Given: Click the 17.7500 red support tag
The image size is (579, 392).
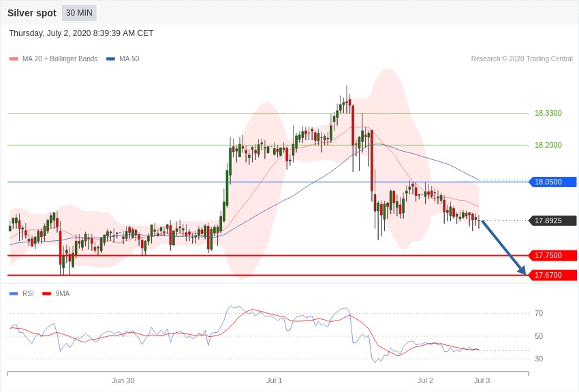Looking at the screenshot, I should pyautogui.click(x=553, y=255).
